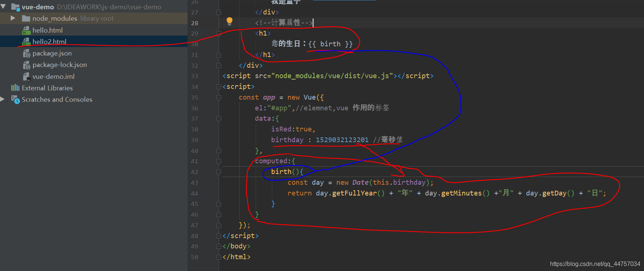Click 'isRed:true,' property line
This screenshot has height=271, width=644.
[293, 129]
